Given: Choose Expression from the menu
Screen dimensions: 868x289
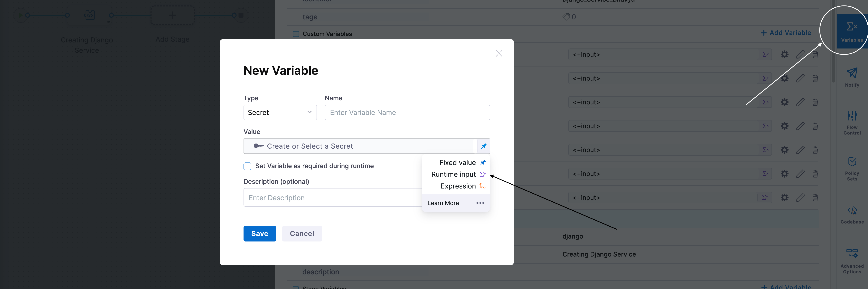Looking at the screenshot, I should point(458,186).
